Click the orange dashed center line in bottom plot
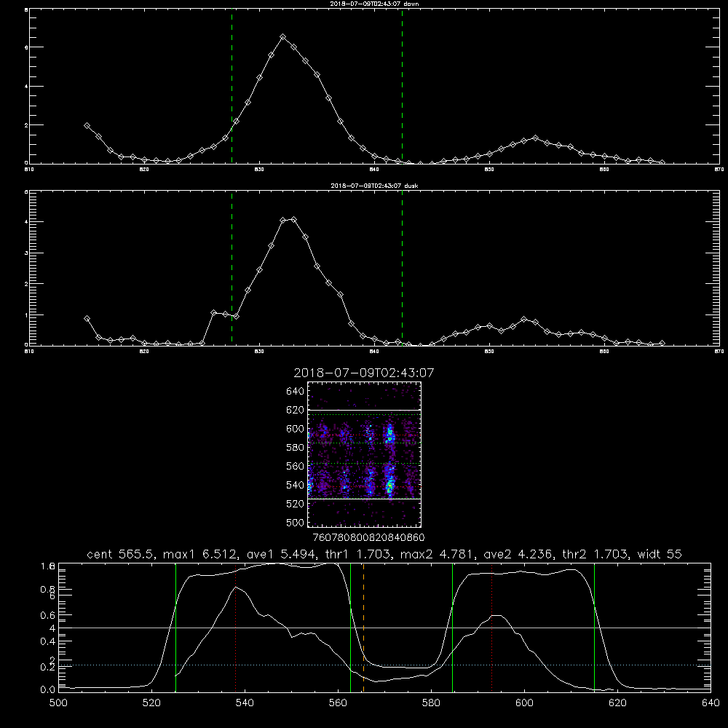The width and height of the screenshot is (728, 728). (x=363, y=628)
